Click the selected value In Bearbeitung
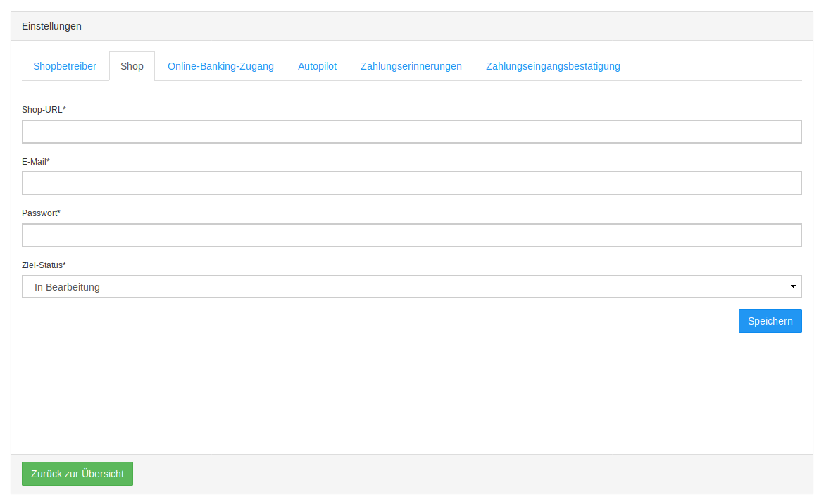Image resolution: width=819 pixels, height=504 pixels. pyautogui.click(x=68, y=287)
